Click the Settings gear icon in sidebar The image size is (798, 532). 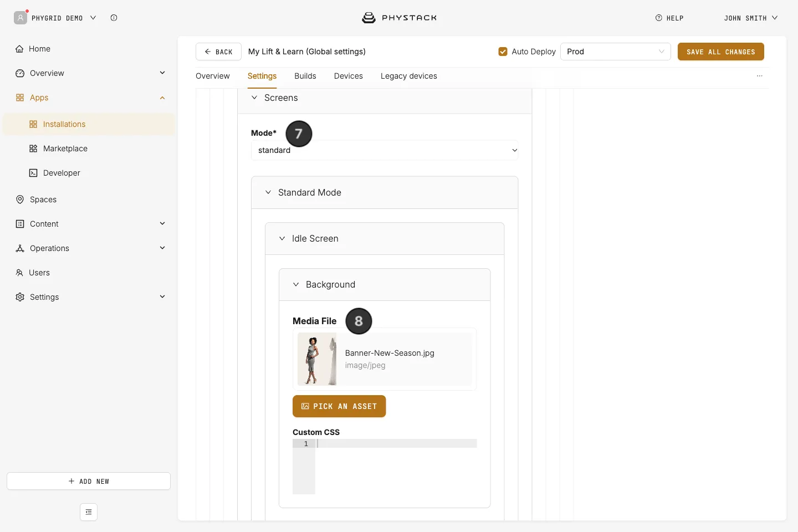[20, 297]
